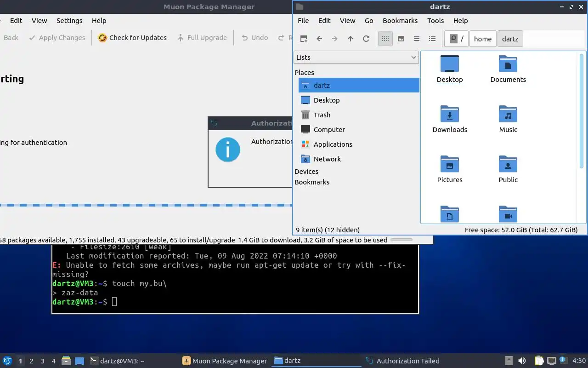The image size is (588, 368).
Task: Open the File menu in file manager
Action: tap(303, 20)
